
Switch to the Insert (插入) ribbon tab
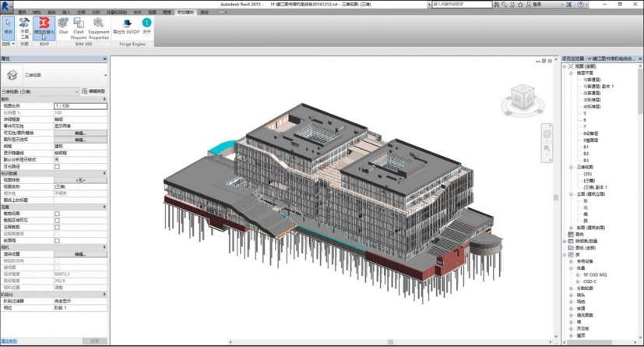tap(65, 12)
